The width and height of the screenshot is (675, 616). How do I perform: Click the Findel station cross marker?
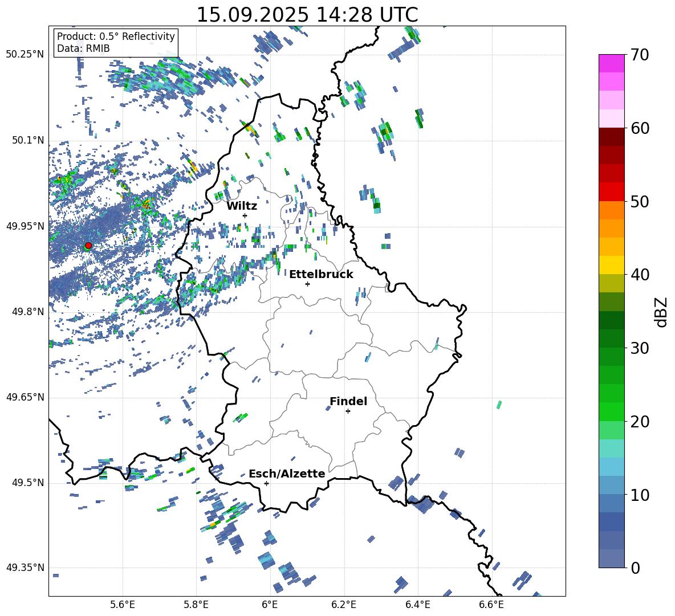click(348, 411)
